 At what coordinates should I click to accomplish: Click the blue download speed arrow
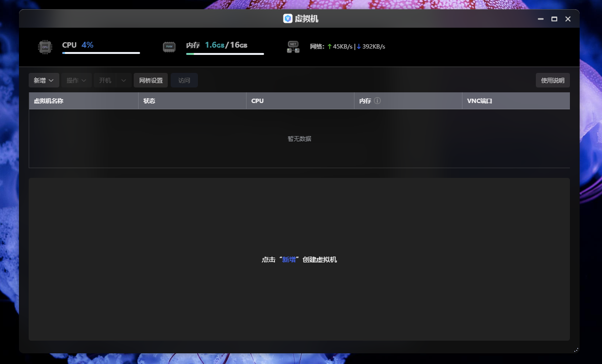pyautogui.click(x=359, y=47)
